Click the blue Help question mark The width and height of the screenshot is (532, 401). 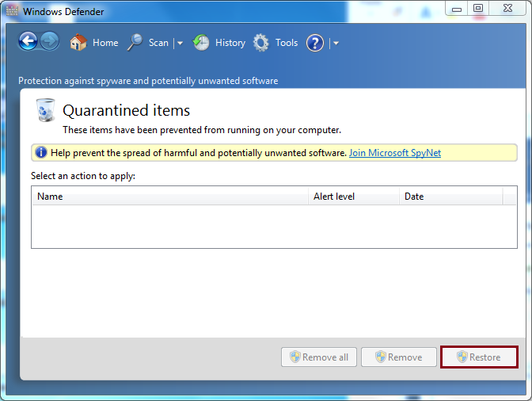point(315,43)
